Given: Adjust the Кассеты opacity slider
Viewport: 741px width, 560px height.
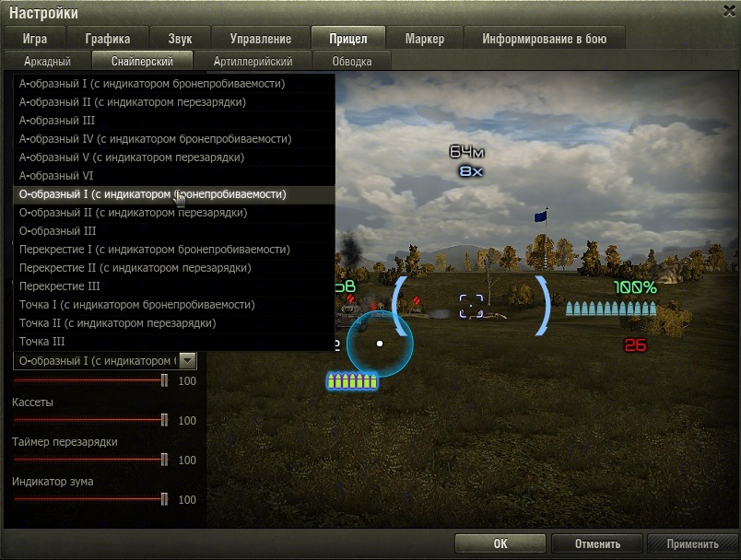Looking at the screenshot, I should pos(90,420).
